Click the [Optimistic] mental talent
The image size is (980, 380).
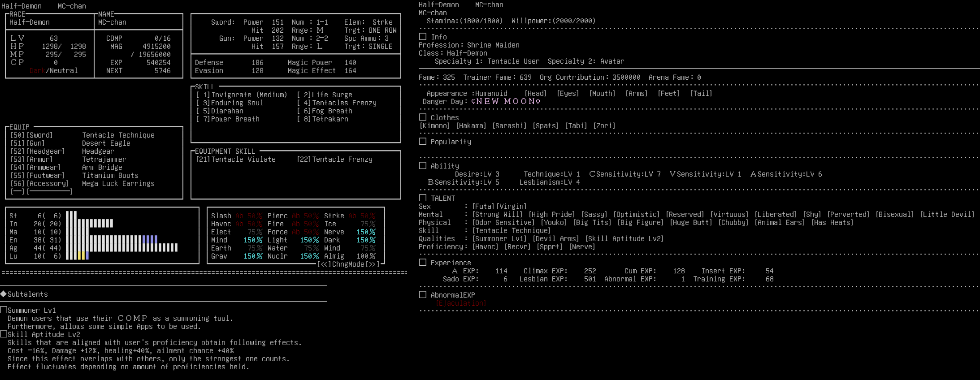pos(637,215)
